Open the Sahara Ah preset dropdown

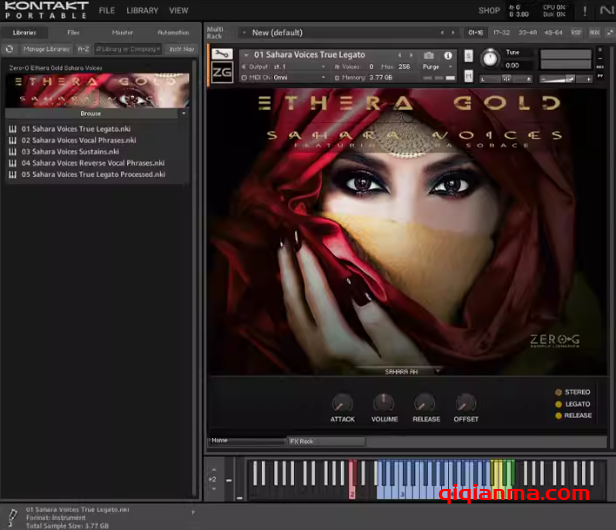[x=412, y=370]
